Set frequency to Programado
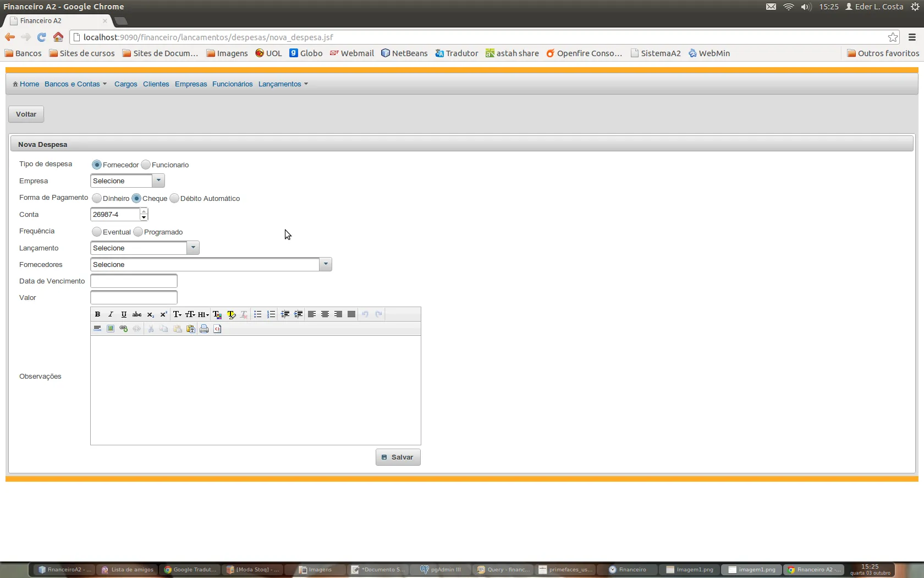This screenshot has height=578, width=924. click(x=138, y=232)
